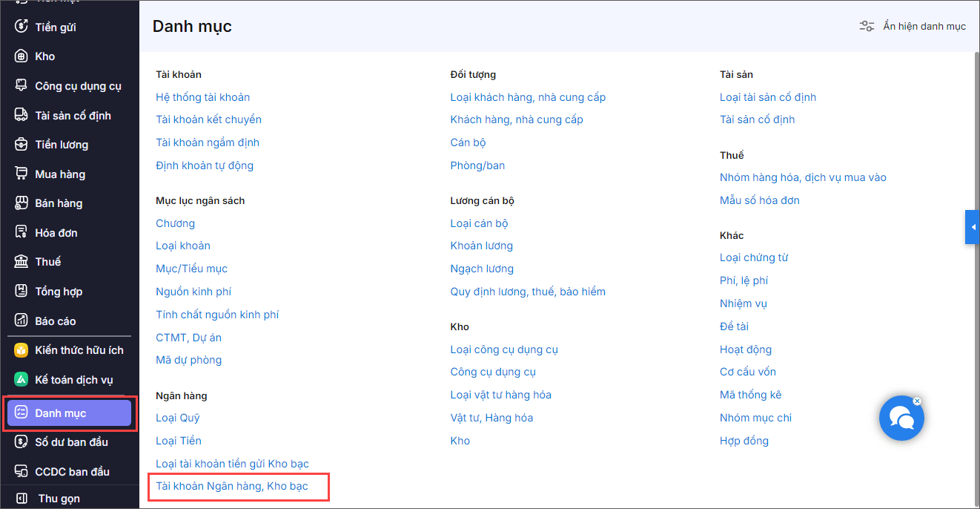Open Vật tư, Hàng hóa link
The width and height of the screenshot is (980, 509).
pos(491,418)
